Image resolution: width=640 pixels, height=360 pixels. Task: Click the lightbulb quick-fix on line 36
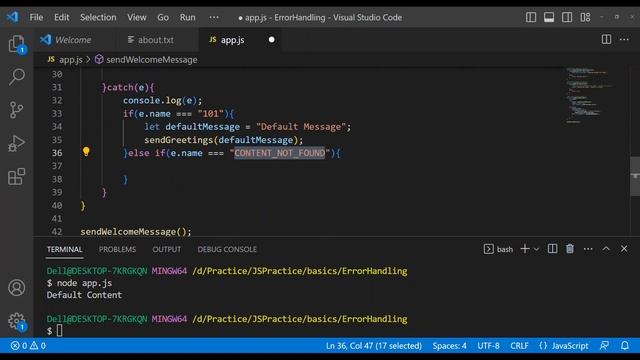[86, 152]
